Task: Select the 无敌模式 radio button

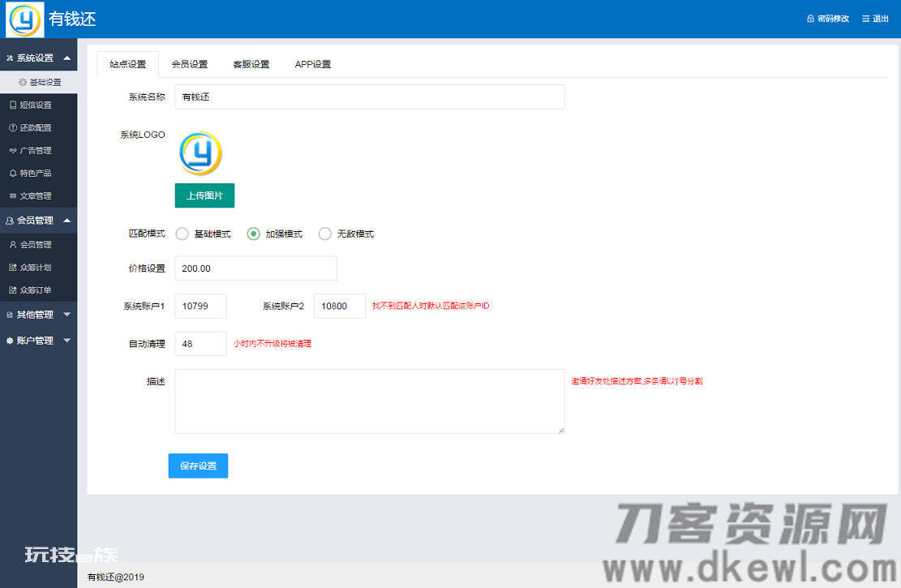Action: pos(324,234)
